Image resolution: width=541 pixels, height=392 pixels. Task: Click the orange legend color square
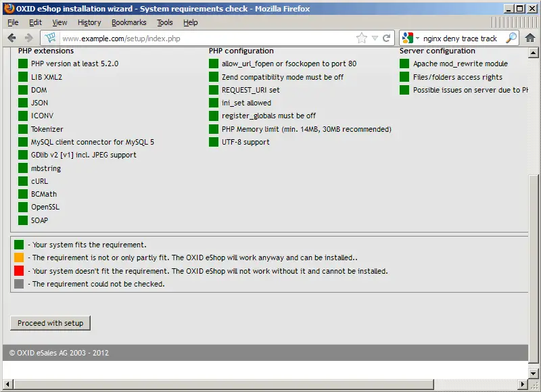coord(19,258)
